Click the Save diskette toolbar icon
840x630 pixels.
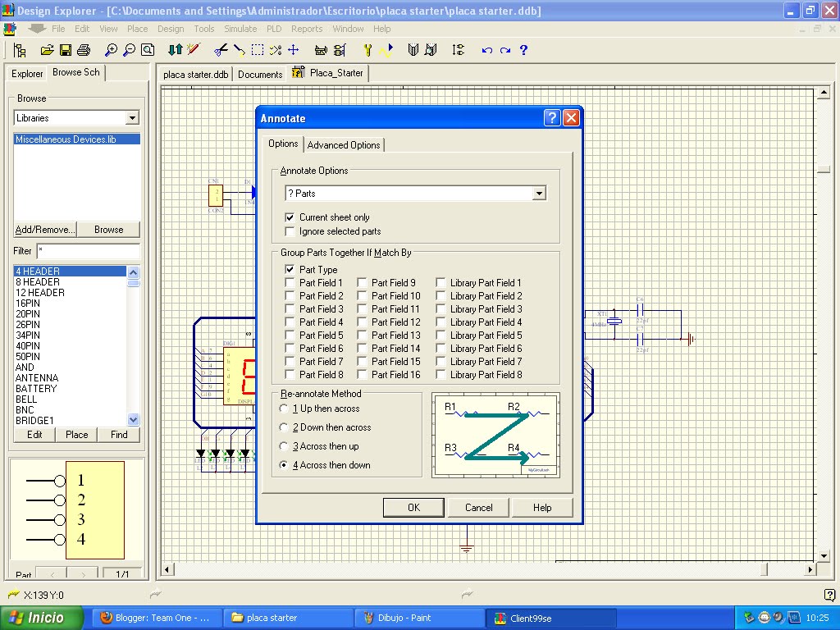[x=65, y=50]
